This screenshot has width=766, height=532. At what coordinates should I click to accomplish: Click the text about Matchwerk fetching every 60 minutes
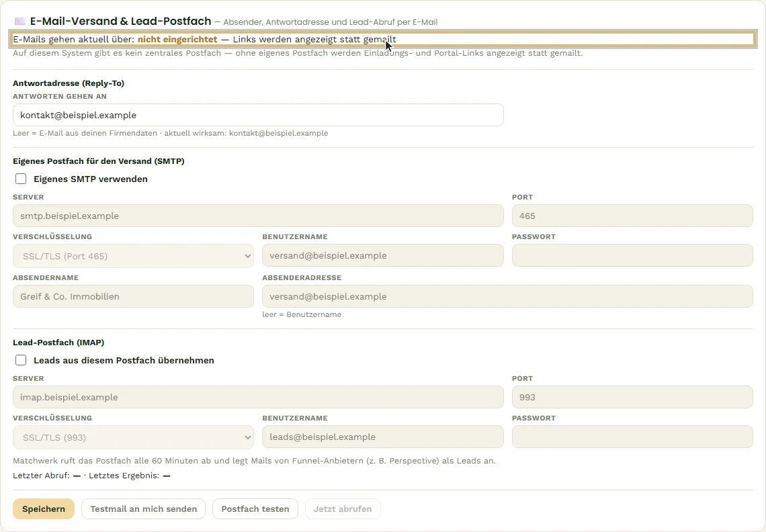click(254, 461)
